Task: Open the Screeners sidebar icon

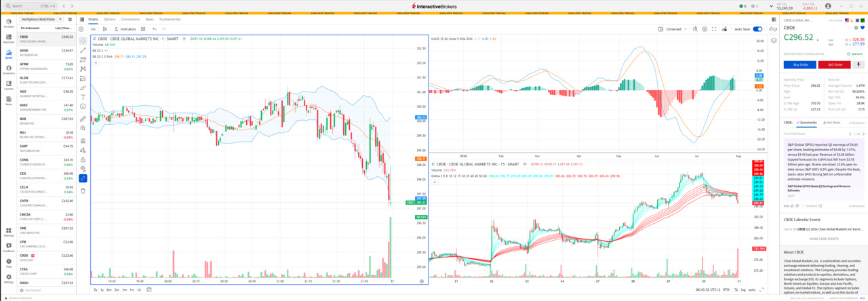Action: point(8,69)
